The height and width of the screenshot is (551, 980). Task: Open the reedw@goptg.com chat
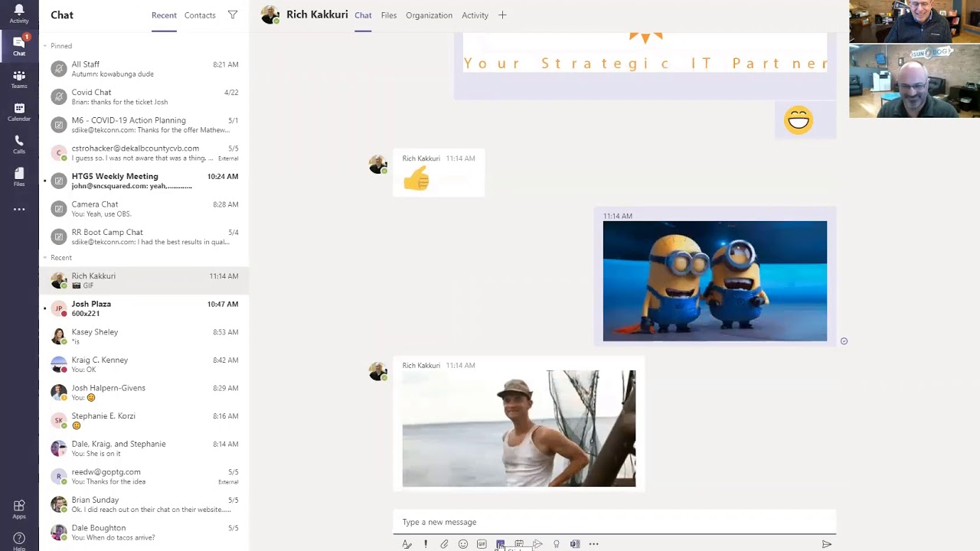(x=144, y=477)
